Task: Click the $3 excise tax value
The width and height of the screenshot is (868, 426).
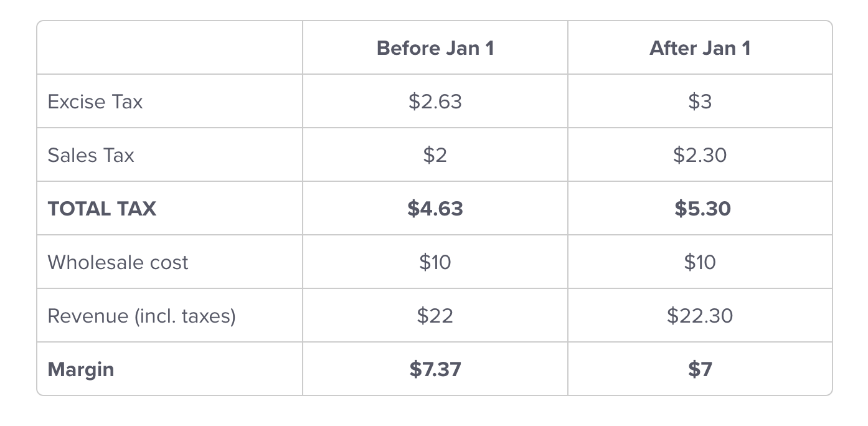Action: click(700, 102)
